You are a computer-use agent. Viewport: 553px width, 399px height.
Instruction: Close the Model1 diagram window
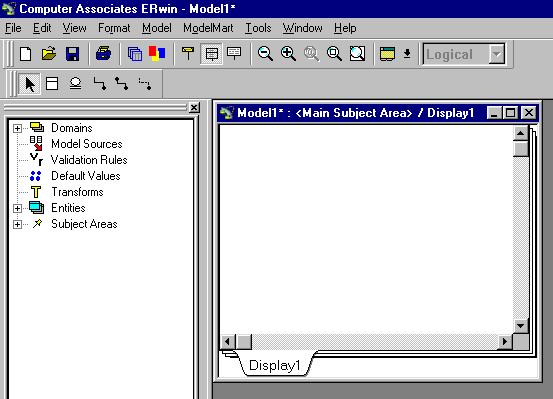529,113
